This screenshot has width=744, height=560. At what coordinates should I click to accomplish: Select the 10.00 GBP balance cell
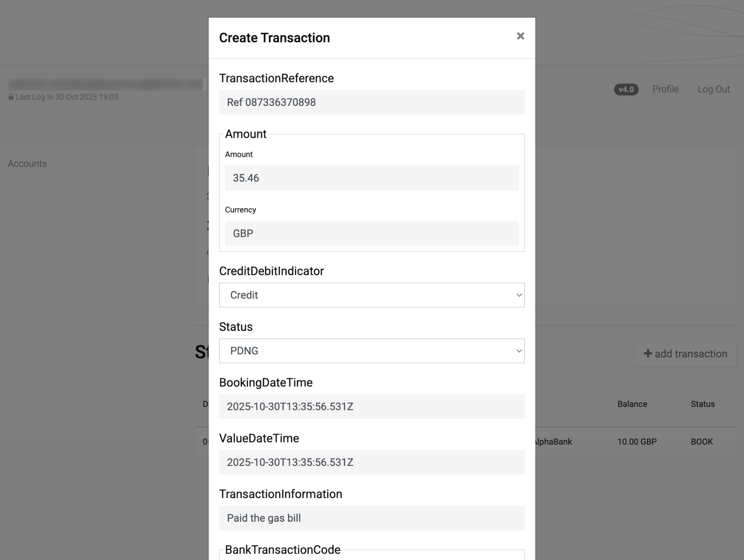(637, 442)
